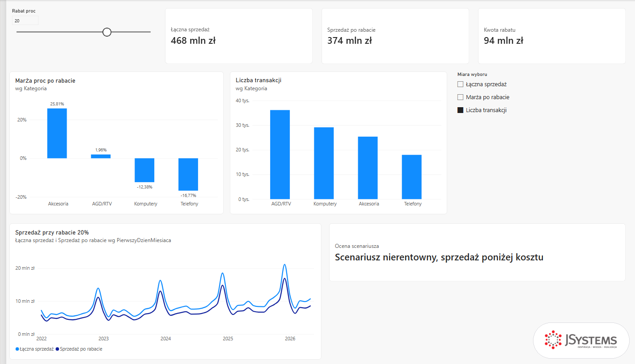Click the 40 tys. axis label
Image resolution: width=635 pixels, height=364 pixels.
coord(242,100)
